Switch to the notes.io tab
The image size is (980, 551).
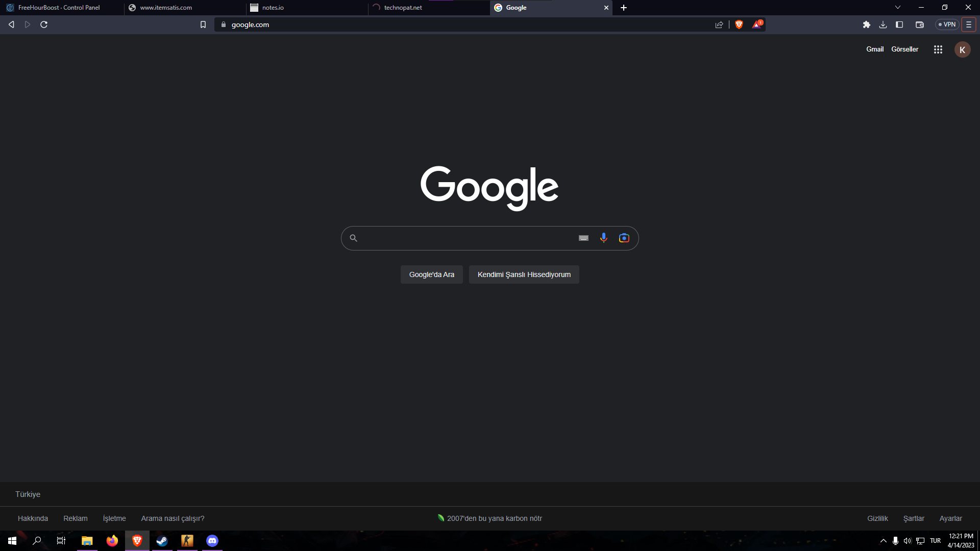tap(306, 8)
